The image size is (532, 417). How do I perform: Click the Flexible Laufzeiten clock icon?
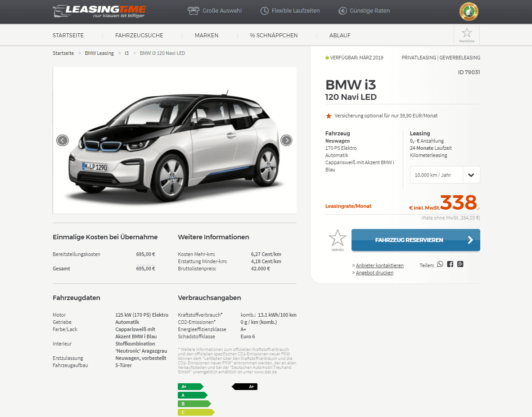[264, 11]
